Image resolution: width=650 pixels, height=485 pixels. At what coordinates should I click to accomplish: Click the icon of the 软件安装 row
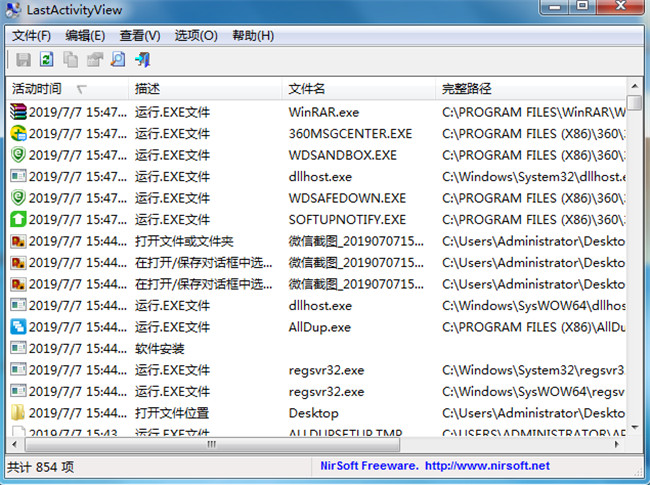[x=18, y=348]
